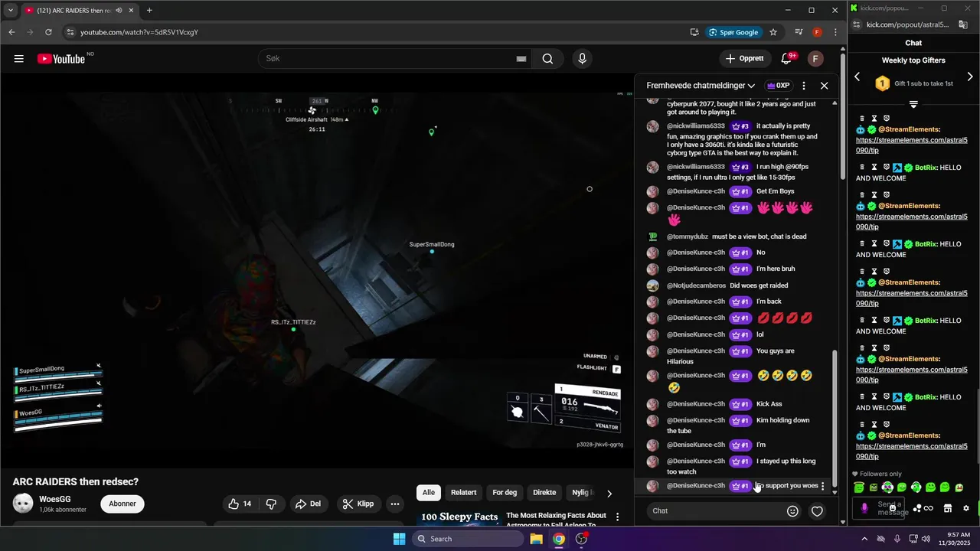980x551 pixels.
Task: Send heart reaction in YouTube chat
Action: (x=817, y=511)
